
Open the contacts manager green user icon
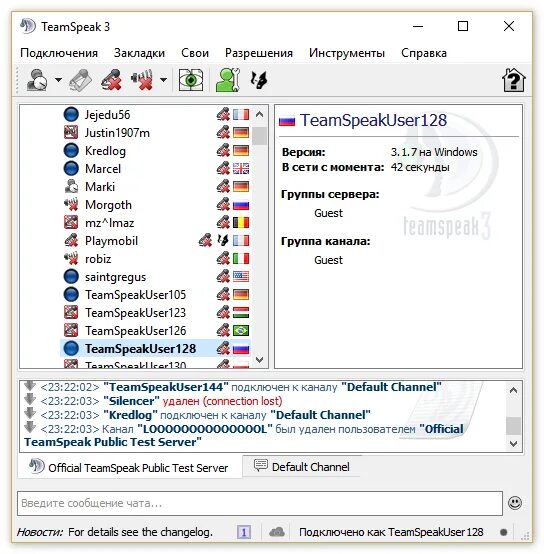click(228, 80)
